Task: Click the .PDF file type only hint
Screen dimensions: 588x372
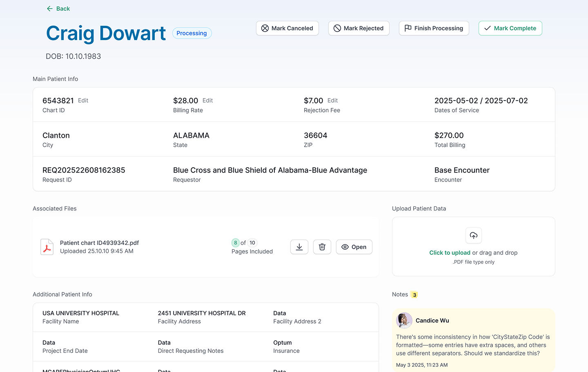Action: point(474,262)
